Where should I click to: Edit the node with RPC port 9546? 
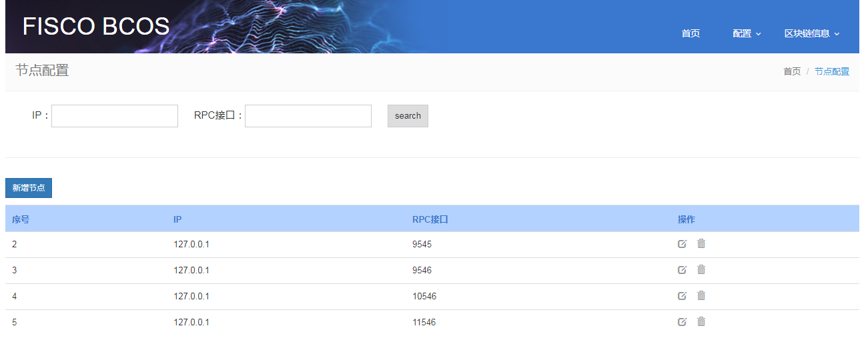pos(682,270)
